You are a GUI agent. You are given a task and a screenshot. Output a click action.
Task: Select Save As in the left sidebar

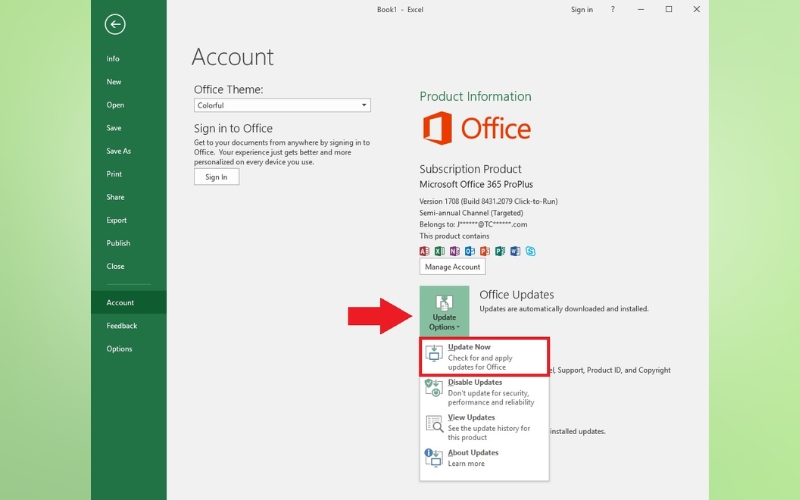118,151
